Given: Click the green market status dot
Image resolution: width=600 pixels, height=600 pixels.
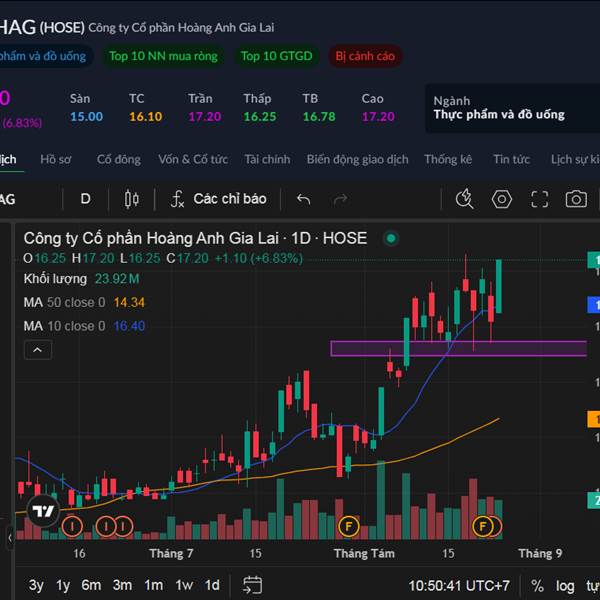Looking at the screenshot, I should click(391, 238).
